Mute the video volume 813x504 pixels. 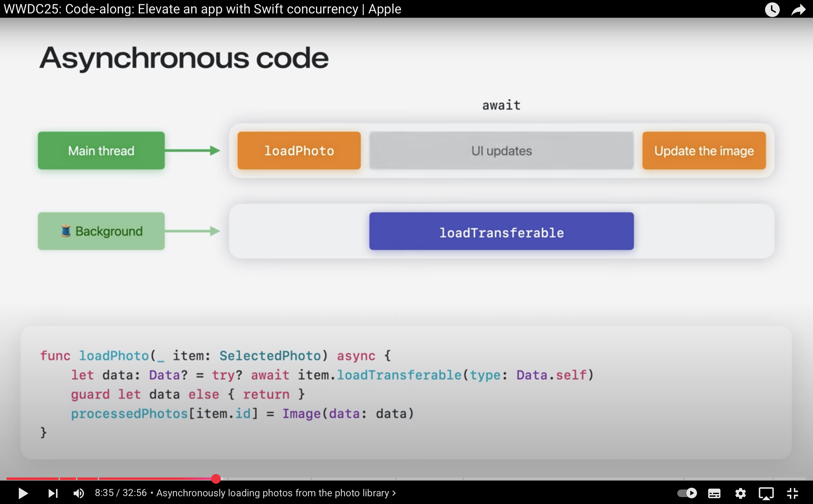(79, 493)
